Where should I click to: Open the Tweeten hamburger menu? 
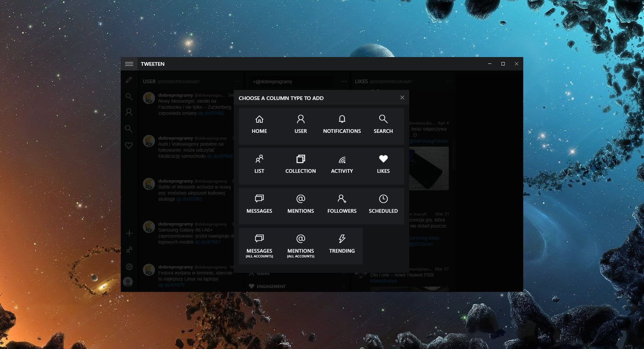pos(129,64)
